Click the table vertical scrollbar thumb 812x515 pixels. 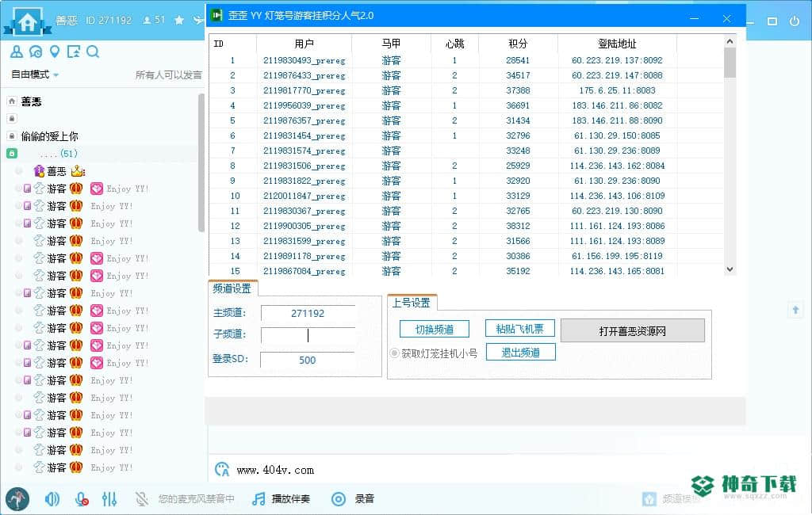(730, 63)
